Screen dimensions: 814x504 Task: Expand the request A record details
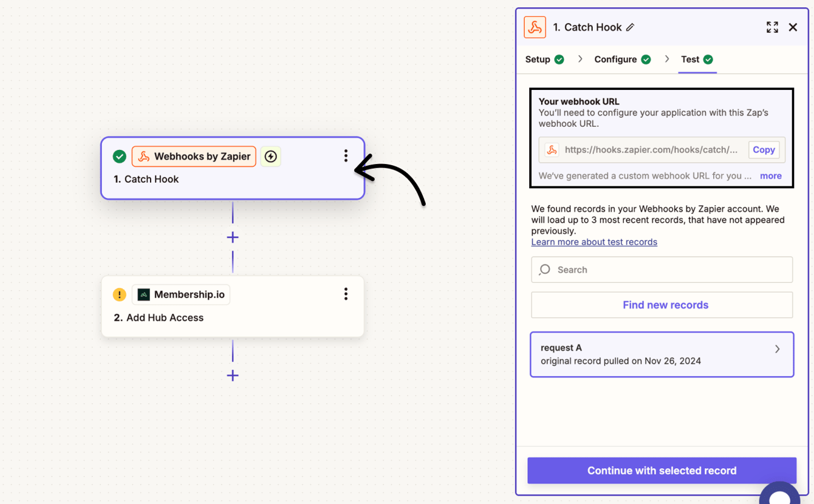click(778, 349)
